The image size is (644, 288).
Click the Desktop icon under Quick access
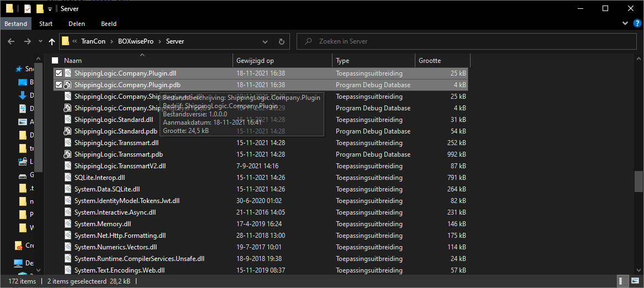[23, 82]
